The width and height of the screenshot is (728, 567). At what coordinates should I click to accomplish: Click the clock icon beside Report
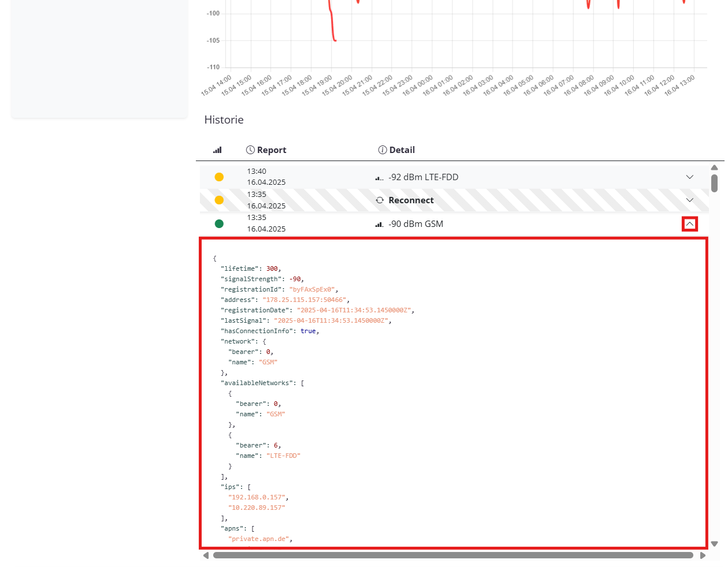tap(250, 150)
